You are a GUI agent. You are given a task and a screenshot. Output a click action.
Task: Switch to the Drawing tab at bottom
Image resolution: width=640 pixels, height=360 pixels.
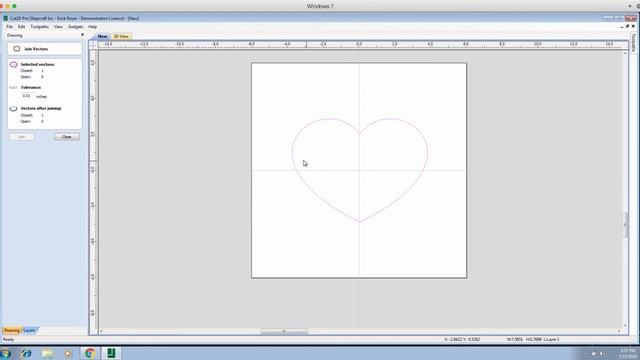(x=11, y=331)
